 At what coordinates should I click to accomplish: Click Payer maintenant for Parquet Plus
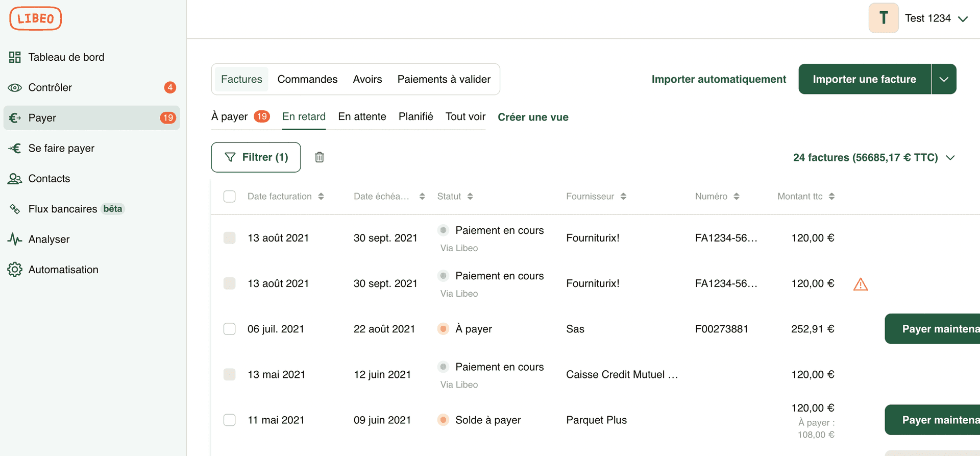pos(933,420)
